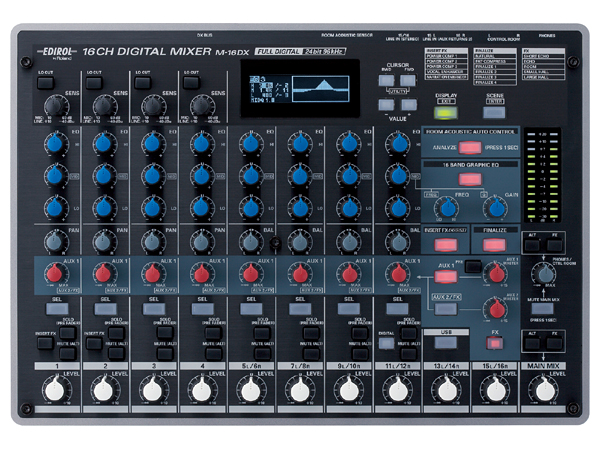Toggle the 16 Band Graphic EQ button
The image size is (600, 450).
470,179
